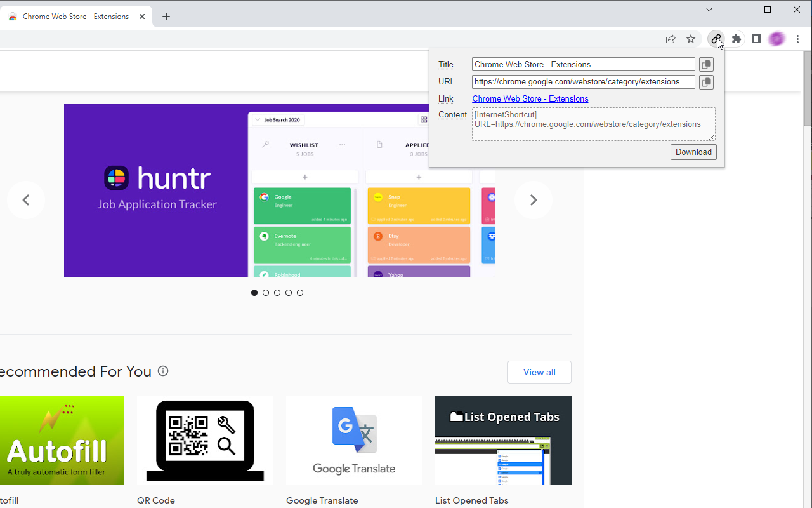Advance the carousel with the next arrow
This screenshot has width=812, height=508.
coord(533,200)
